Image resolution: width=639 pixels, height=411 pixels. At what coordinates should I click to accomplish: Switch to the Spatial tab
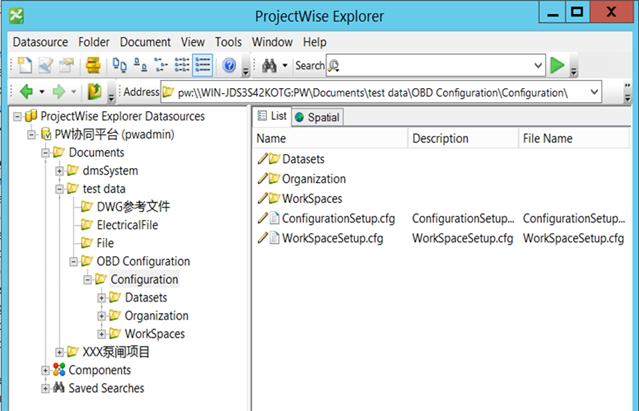point(318,117)
